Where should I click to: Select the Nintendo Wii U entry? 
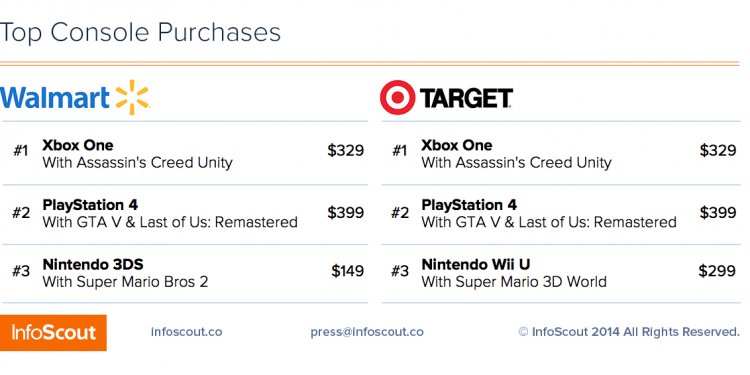click(x=561, y=273)
